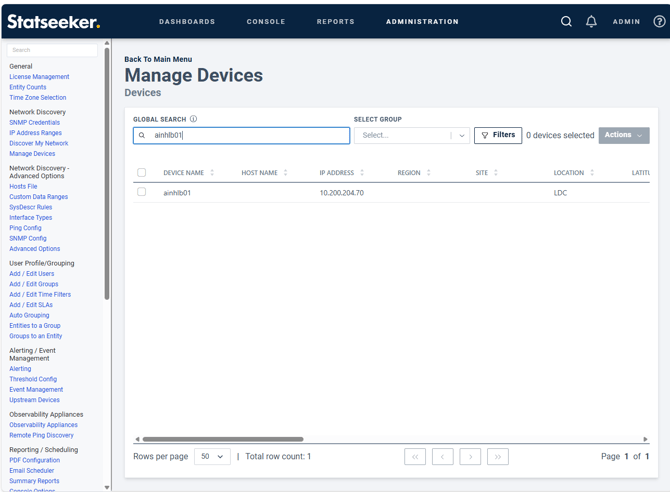Click table horizontal scroll right arrow
Viewport: 670px width, 492px height.
[x=645, y=439]
